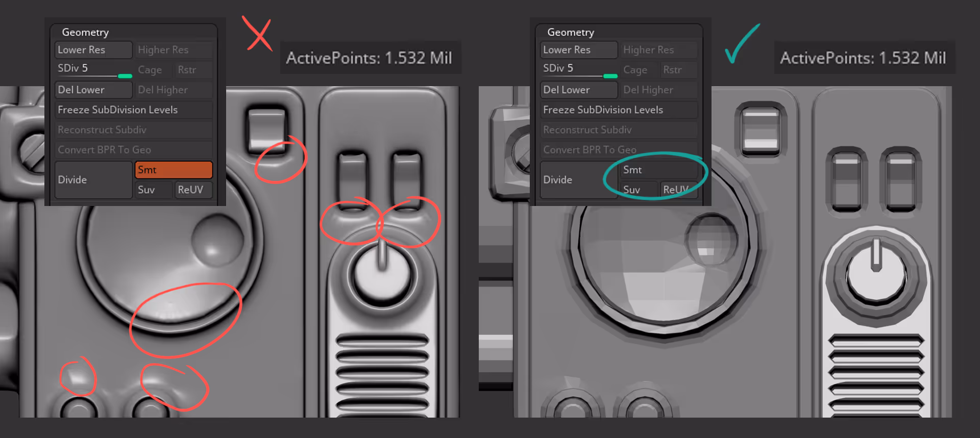This screenshot has width=980, height=438.
Task: Click Lower Res in the right panel
Action: click(579, 50)
